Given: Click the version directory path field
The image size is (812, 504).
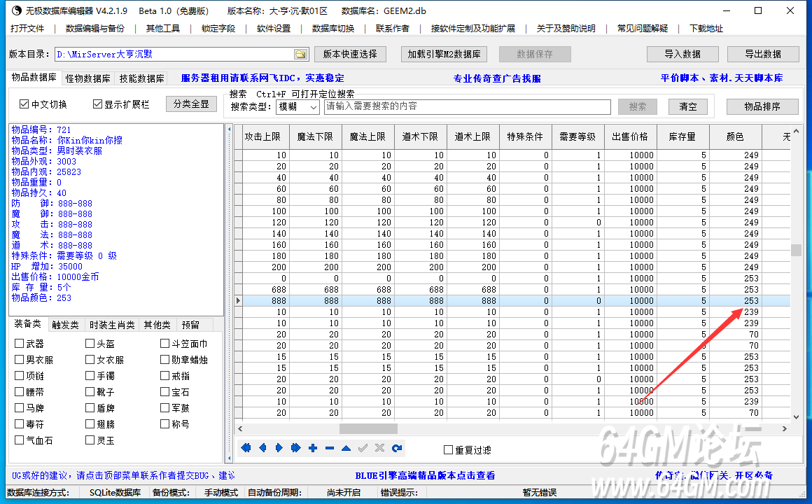Looking at the screenshot, I should [x=174, y=55].
